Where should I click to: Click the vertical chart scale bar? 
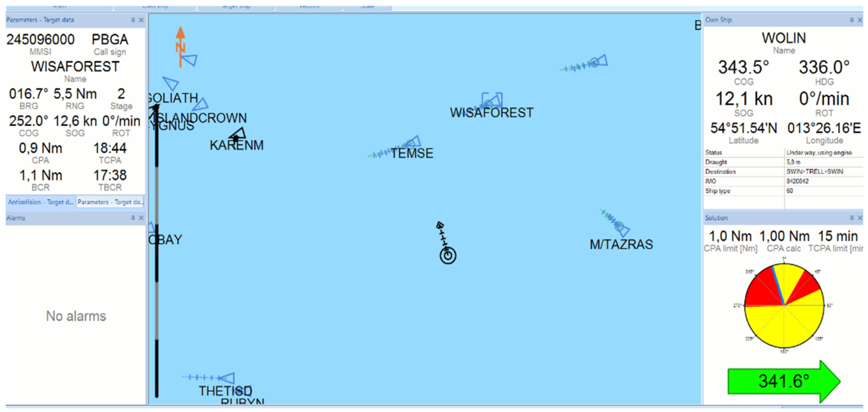tap(157, 251)
